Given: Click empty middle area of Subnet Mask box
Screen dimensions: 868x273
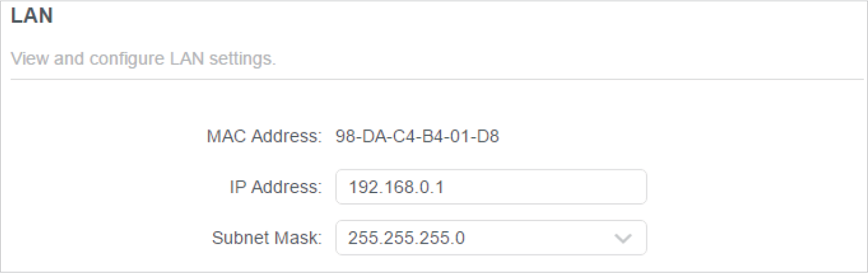Looking at the screenshot, I should [537, 238].
